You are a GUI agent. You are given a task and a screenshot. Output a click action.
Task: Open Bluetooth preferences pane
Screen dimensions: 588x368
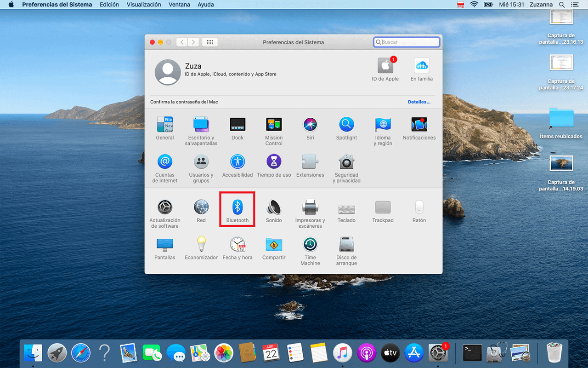[x=237, y=211]
